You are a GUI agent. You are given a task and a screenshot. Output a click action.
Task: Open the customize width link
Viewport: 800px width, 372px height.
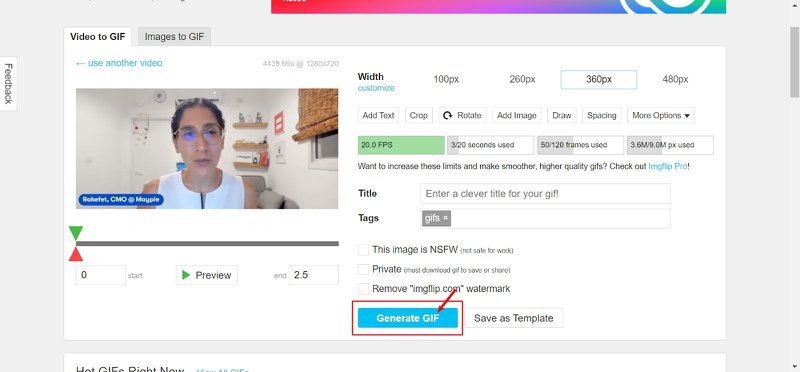[376, 88]
